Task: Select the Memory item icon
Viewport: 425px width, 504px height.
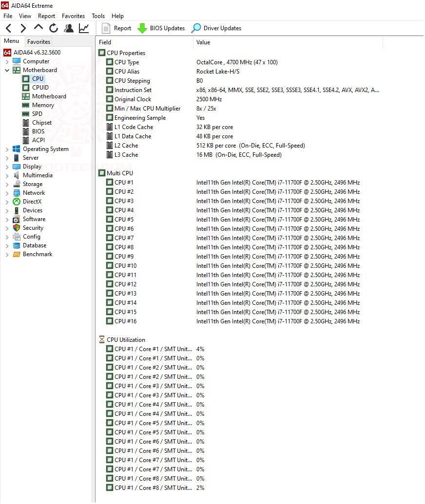Action: pyautogui.click(x=26, y=105)
